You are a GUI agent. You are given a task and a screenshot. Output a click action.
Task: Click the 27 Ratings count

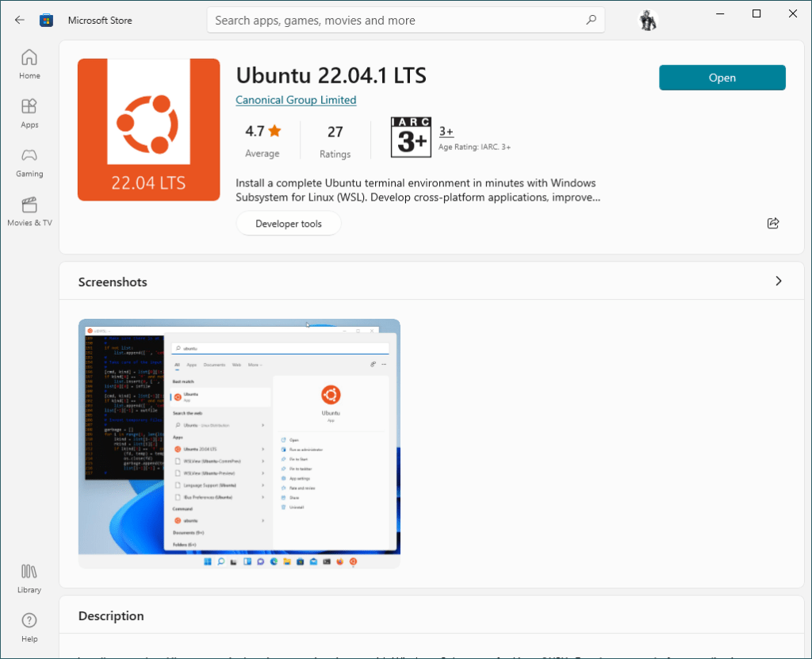point(335,141)
